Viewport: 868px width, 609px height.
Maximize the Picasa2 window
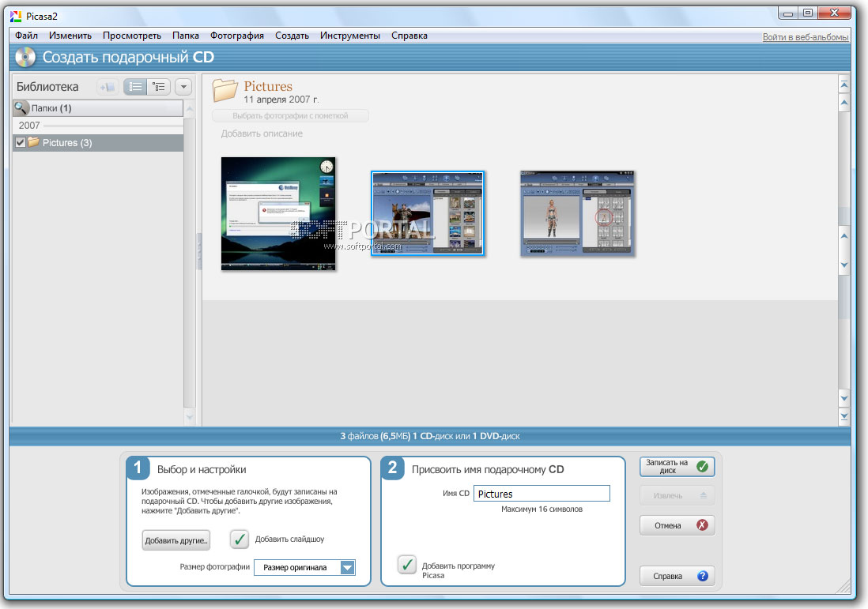808,13
